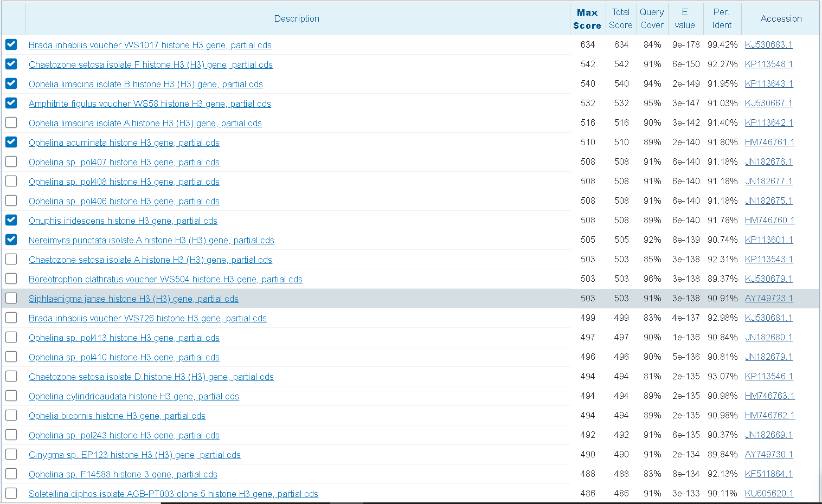Screen dimensions: 822x504
Task: Open accession JN182676.1
Action: tap(769, 161)
